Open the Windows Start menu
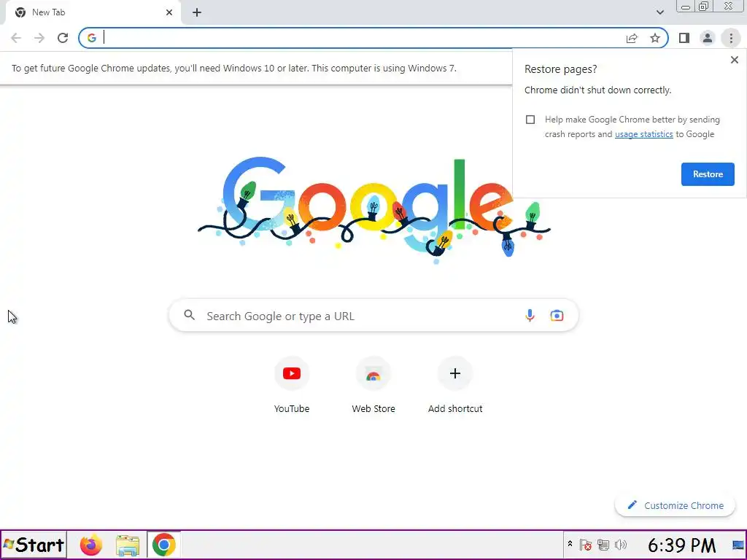The image size is (747, 560). 34,545
